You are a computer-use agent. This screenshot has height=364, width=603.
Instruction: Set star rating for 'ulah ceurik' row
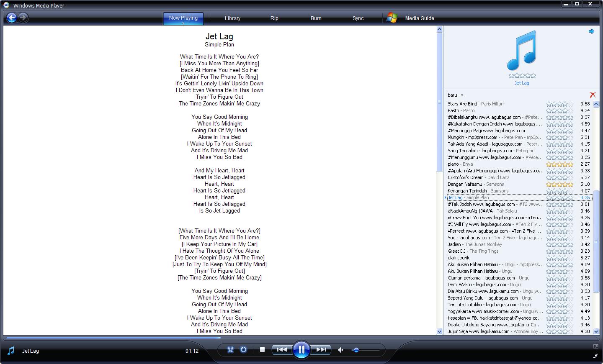559,258
